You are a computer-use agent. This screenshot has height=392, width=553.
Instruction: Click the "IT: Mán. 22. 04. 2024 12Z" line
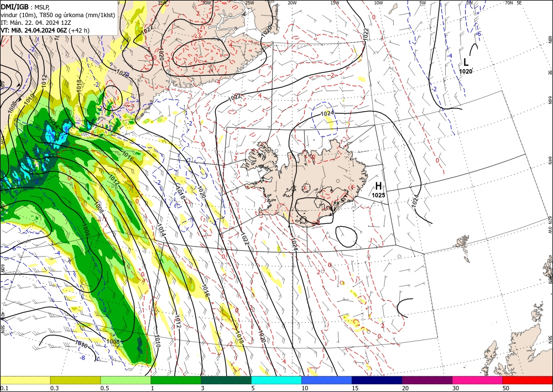(x=36, y=23)
